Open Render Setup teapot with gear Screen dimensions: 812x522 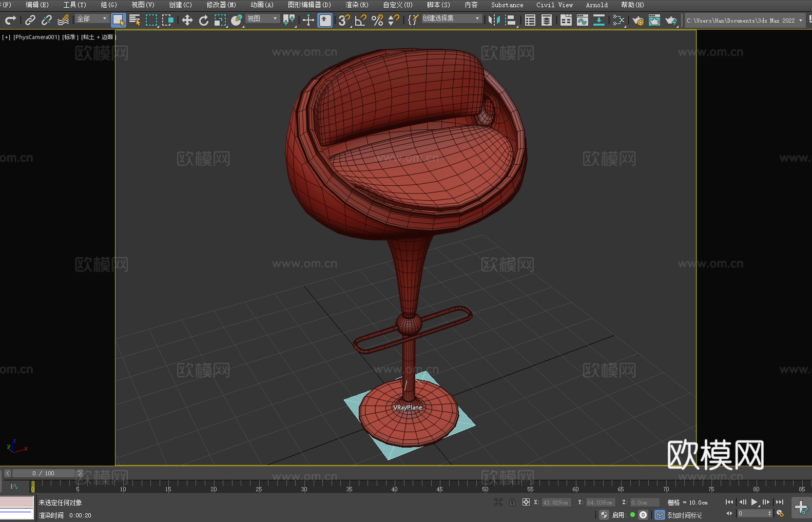coord(637,21)
